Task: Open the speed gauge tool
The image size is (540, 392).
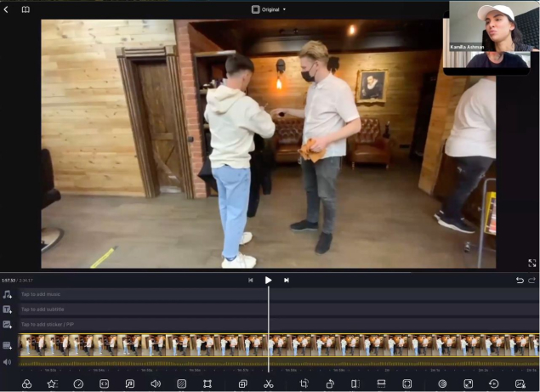Action: [78, 384]
